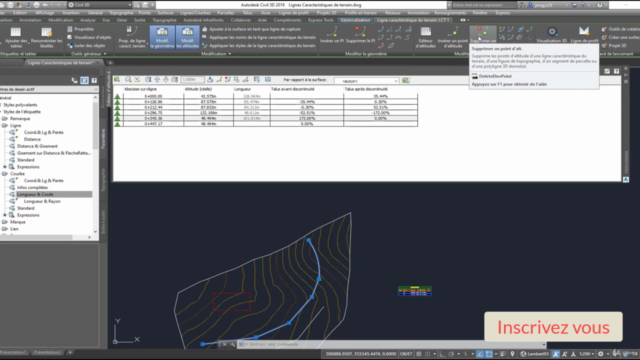Add new drawing tab with plus button
The height and width of the screenshot is (360, 640).
click(x=110, y=63)
